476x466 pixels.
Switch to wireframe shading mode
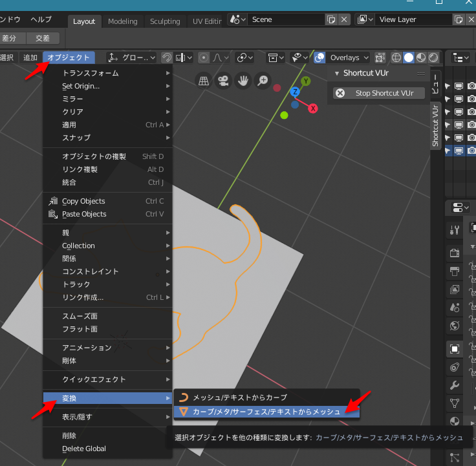pyautogui.click(x=396, y=58)
